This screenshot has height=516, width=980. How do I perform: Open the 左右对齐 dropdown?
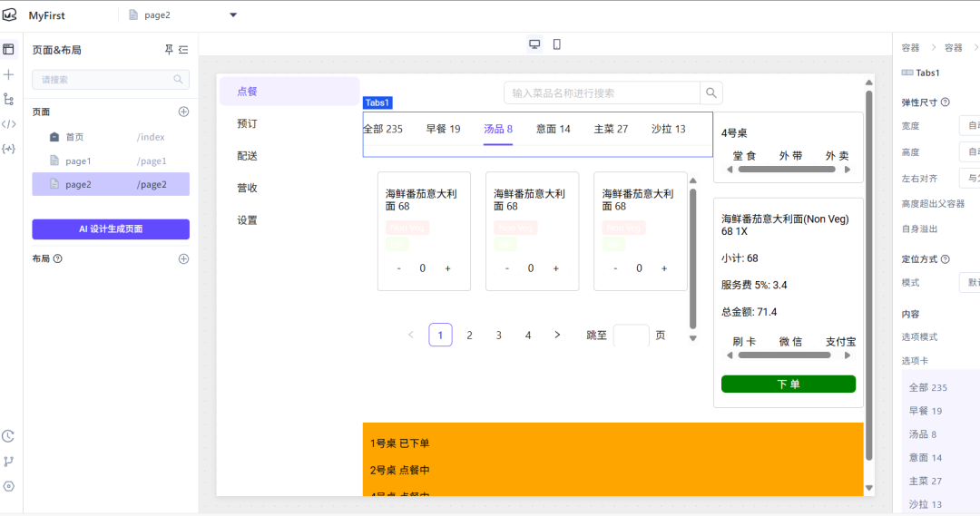[x=970, y=178]
